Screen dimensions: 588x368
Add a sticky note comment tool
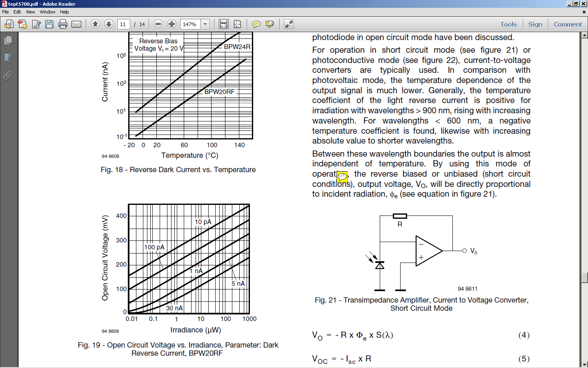click(256, 24)
